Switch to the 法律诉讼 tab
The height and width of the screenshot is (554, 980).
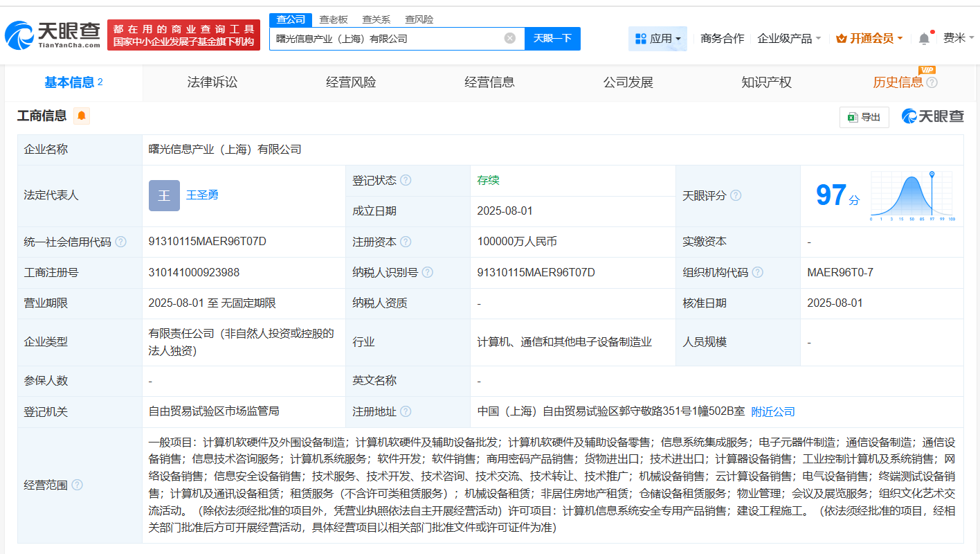click(x=212, y=82)
